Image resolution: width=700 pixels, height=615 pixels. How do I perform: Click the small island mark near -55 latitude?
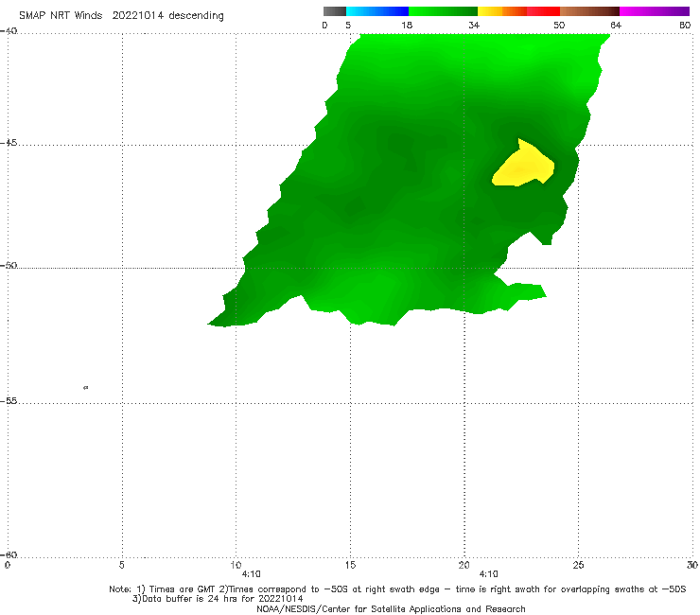(x=86, y=388)
